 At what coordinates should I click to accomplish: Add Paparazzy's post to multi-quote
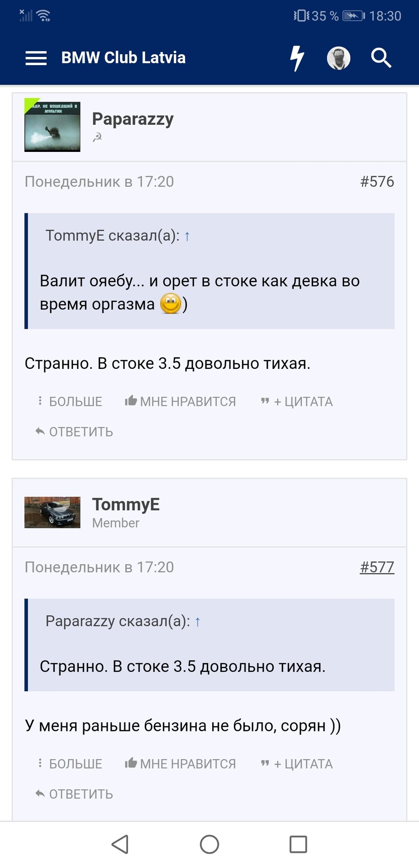pyautogui.click(x=297, y=401)
